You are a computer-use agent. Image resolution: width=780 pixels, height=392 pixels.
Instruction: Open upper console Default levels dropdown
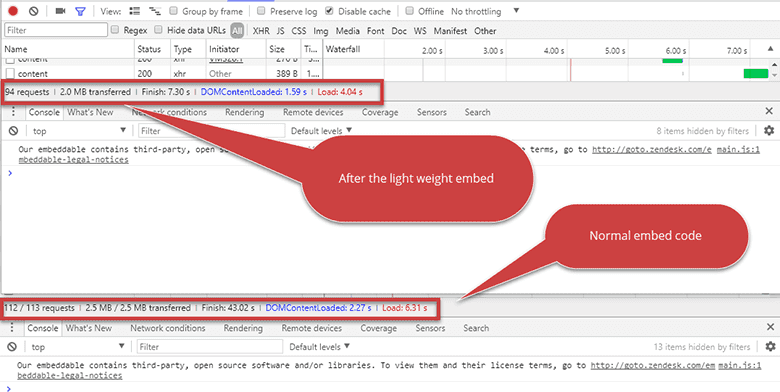tap(321, 131)
